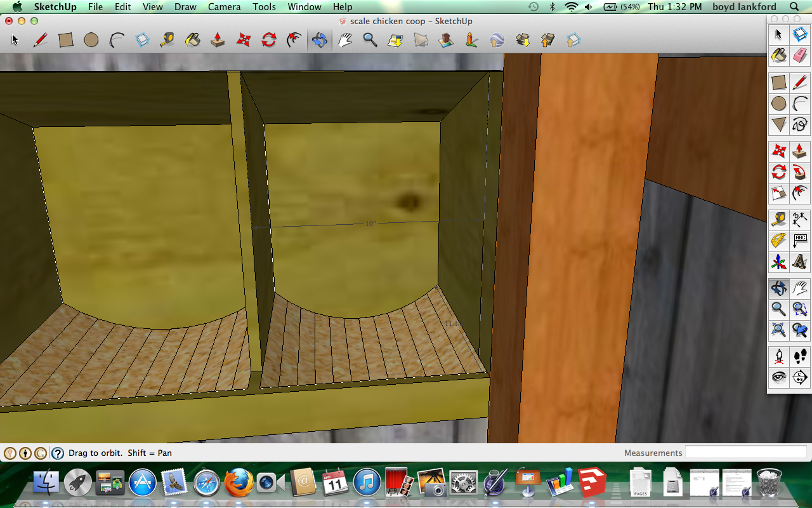Screen dimensions: 812x508
Task: Select the Eraser tool in the tool palette
Action: tap(799, 56)
